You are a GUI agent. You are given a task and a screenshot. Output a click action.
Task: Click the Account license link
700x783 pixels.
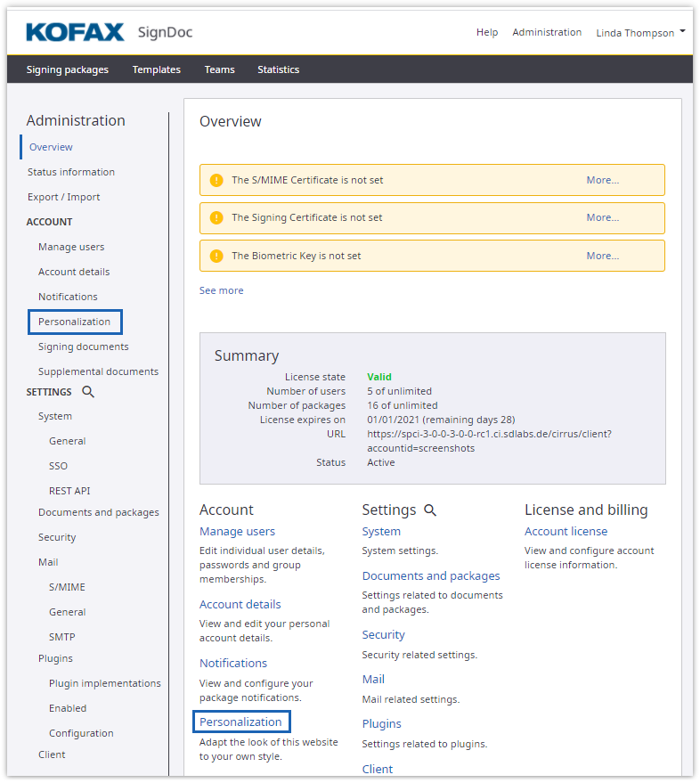(x=566, y=532)
